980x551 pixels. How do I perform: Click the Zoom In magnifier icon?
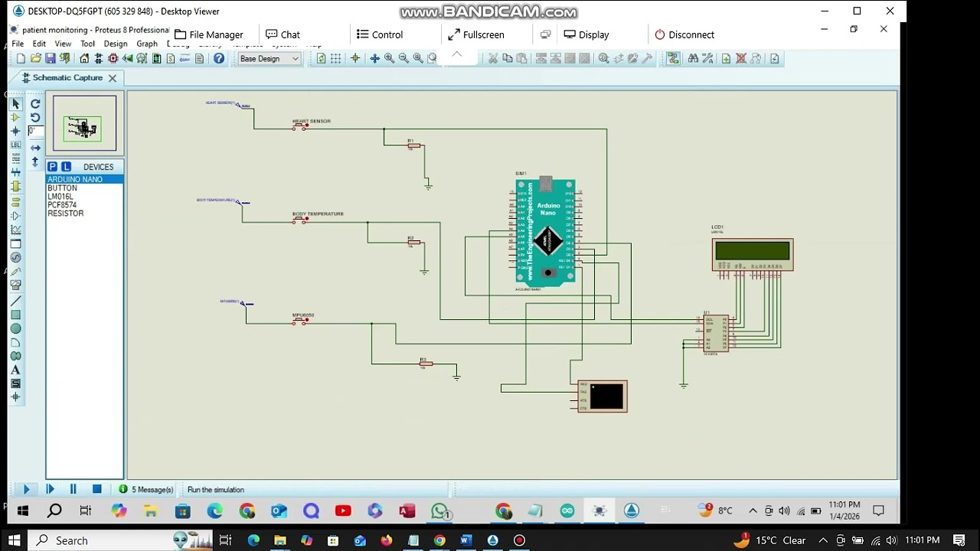(389, 58)
